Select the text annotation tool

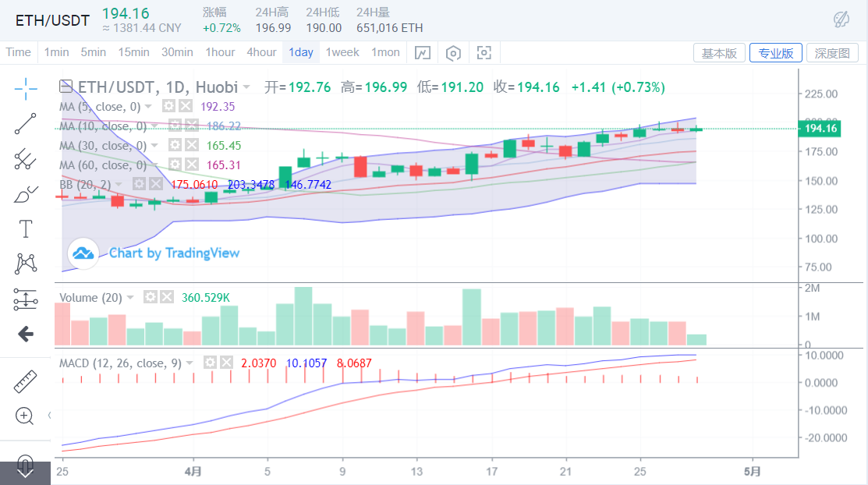(x=26, y=228)
